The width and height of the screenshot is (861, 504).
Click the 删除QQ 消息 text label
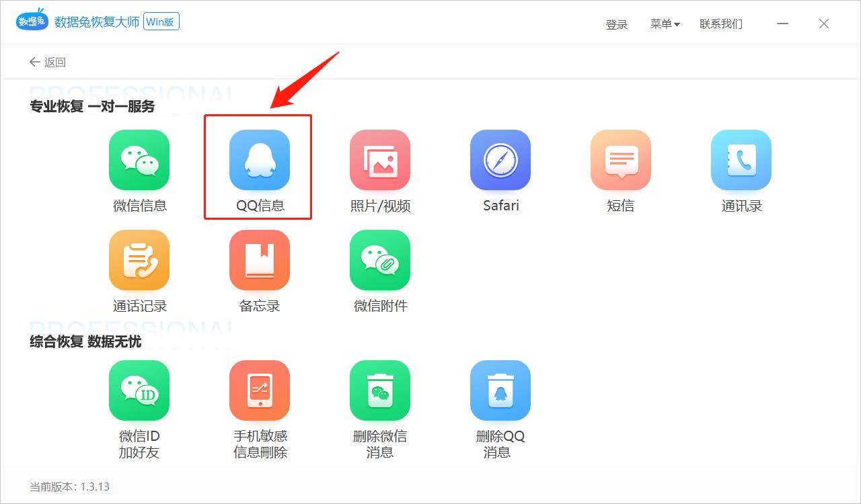500,444
